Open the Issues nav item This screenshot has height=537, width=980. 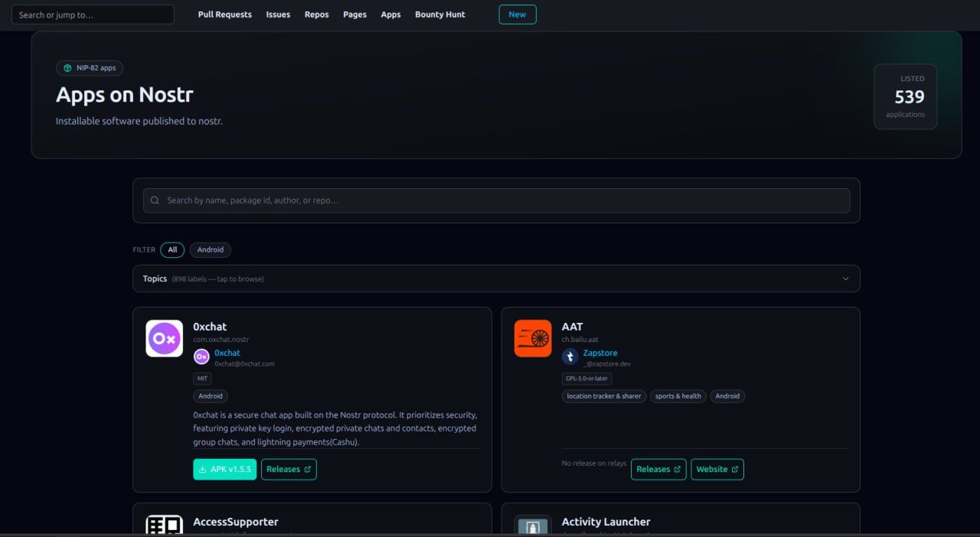coord(278,15)
